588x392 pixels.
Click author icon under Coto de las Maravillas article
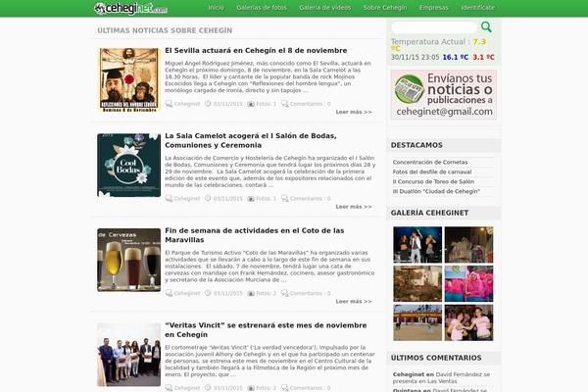169,293
